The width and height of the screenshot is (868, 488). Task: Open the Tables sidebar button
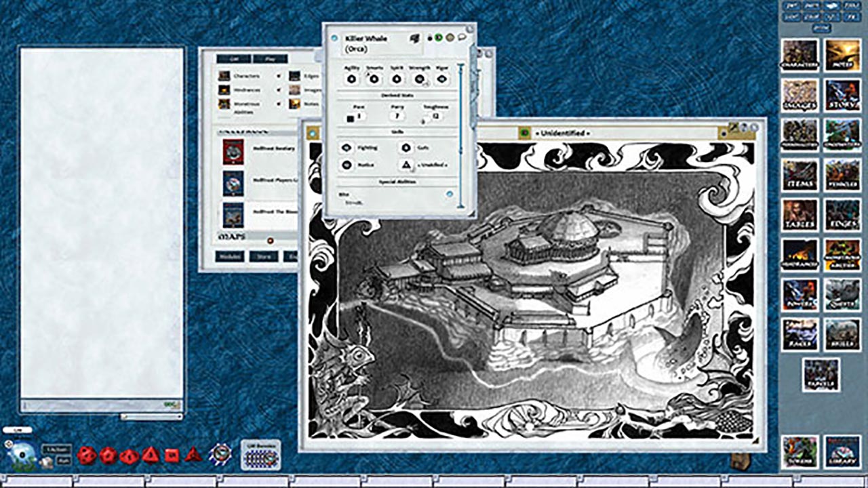click(800, 215)
